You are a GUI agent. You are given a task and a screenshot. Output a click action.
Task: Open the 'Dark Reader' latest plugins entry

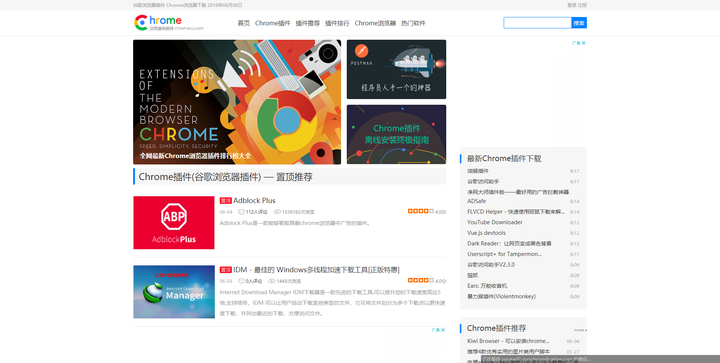(509, 243)
